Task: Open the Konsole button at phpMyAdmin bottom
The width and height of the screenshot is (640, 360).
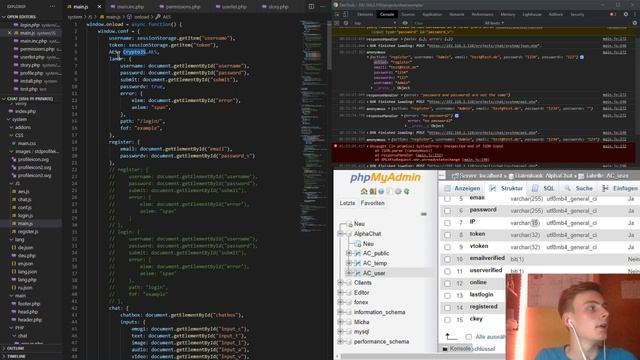Action: [457, 349]
